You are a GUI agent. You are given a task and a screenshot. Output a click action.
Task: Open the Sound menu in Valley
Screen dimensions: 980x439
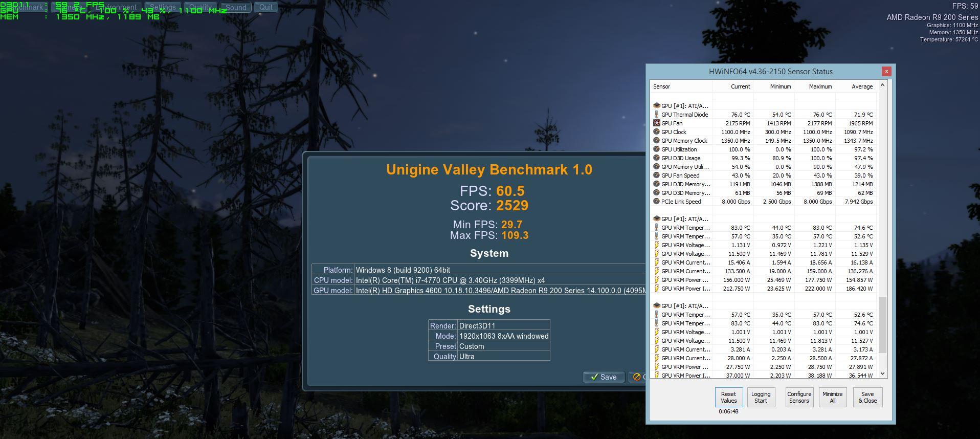(x=236, y=7)
